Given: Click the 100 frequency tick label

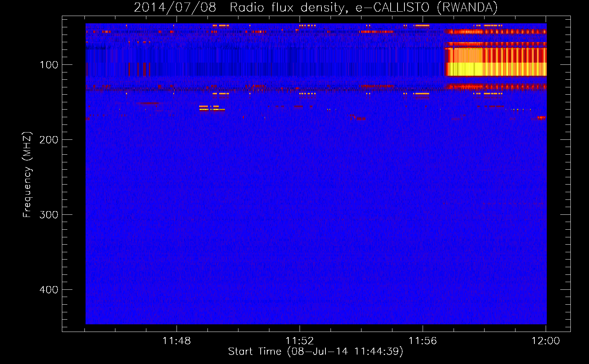Looking at the screenshot, I should pyautogui.click(x=49, y=65).
